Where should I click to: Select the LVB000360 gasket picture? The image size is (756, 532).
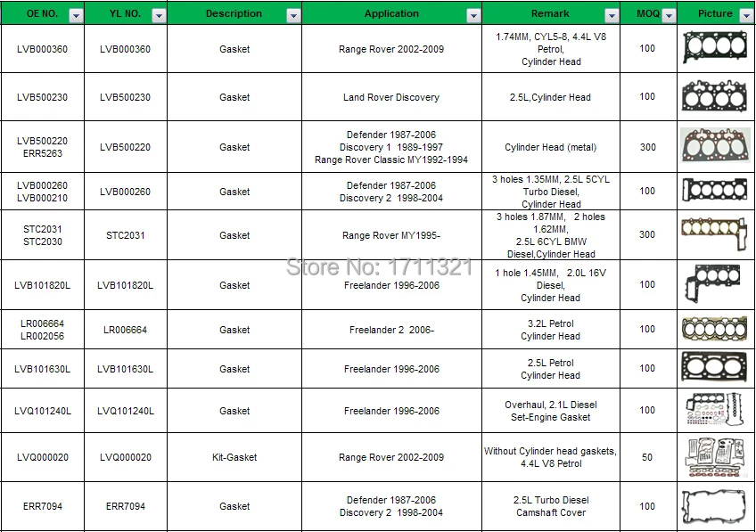tap(715, 46)
